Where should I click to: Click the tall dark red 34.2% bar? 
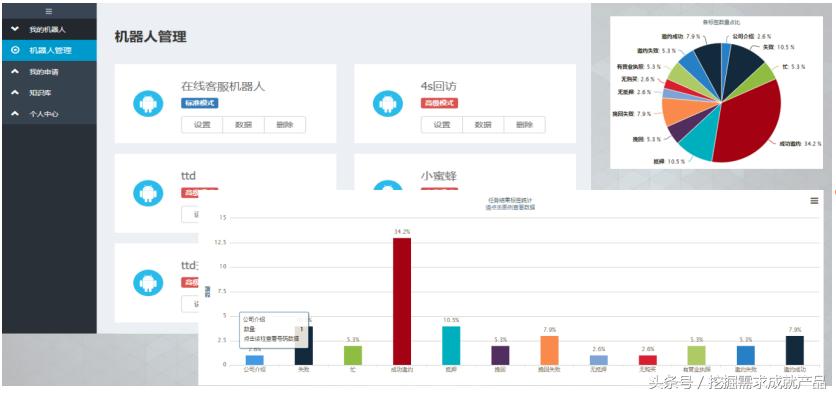click(x=402, y=301)
